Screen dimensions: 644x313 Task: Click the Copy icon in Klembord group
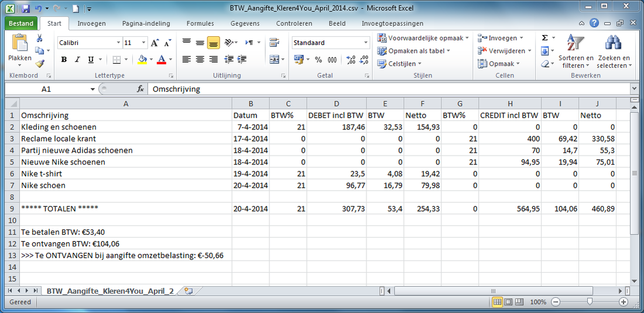pos(39,50)
